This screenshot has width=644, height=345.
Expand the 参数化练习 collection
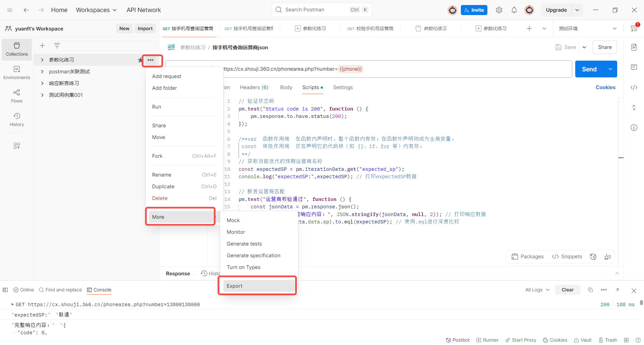42,60
